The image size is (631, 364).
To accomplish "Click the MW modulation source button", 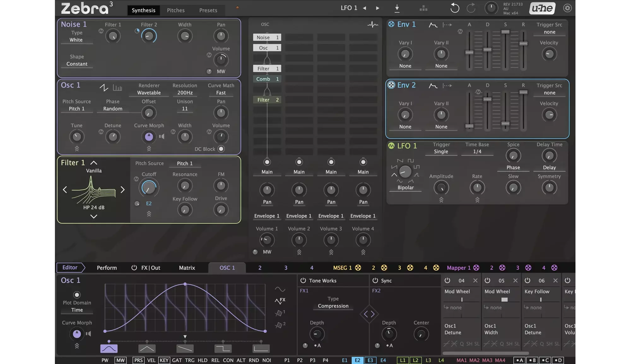I will coord(121,360).
